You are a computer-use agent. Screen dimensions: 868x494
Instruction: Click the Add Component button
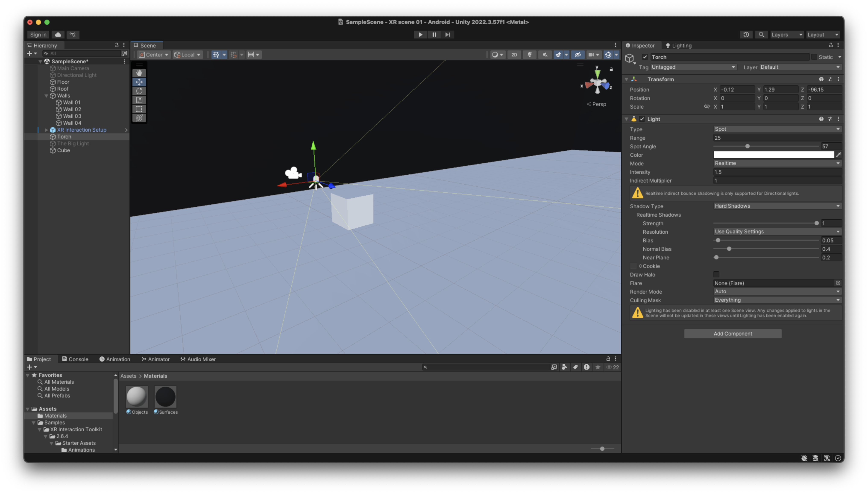pos(732,334)
